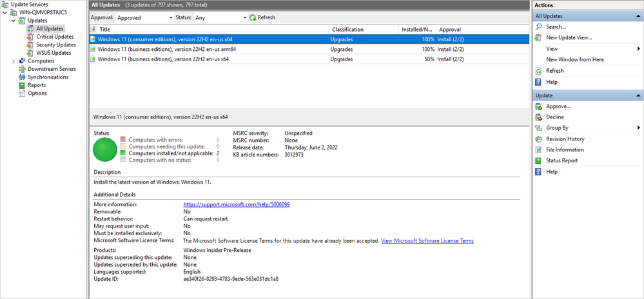Click KB article number 3012973
Image resolution: width=644 pixels, height=299 pixels.
(x=294, y=155)
